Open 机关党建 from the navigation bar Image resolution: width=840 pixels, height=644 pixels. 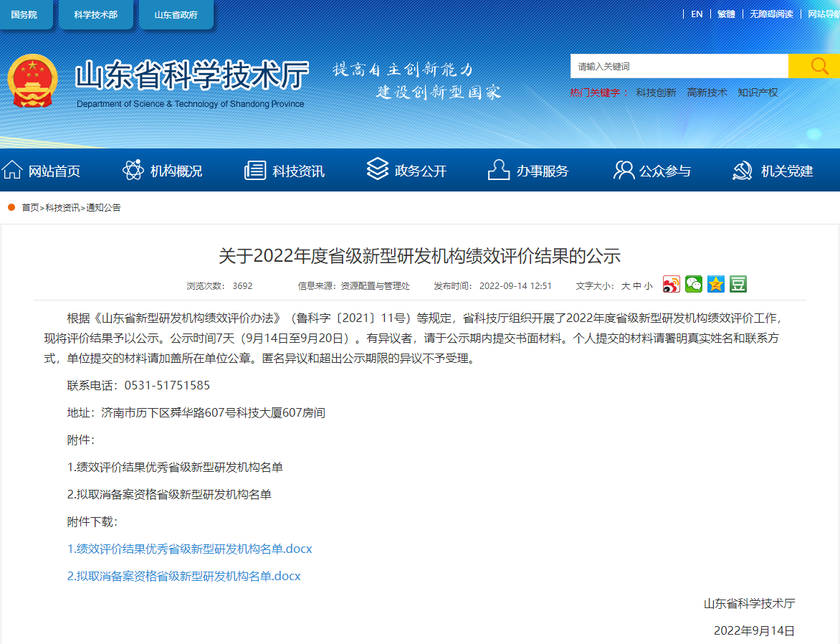pos(773,171)
